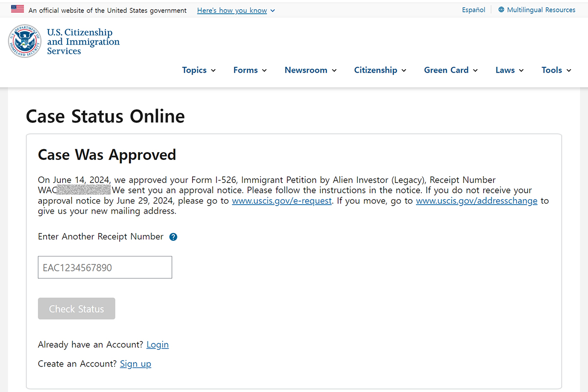Screen dimensions: 588x392
Task: Open the Green Card menu
Action: [x=451, y=70]
